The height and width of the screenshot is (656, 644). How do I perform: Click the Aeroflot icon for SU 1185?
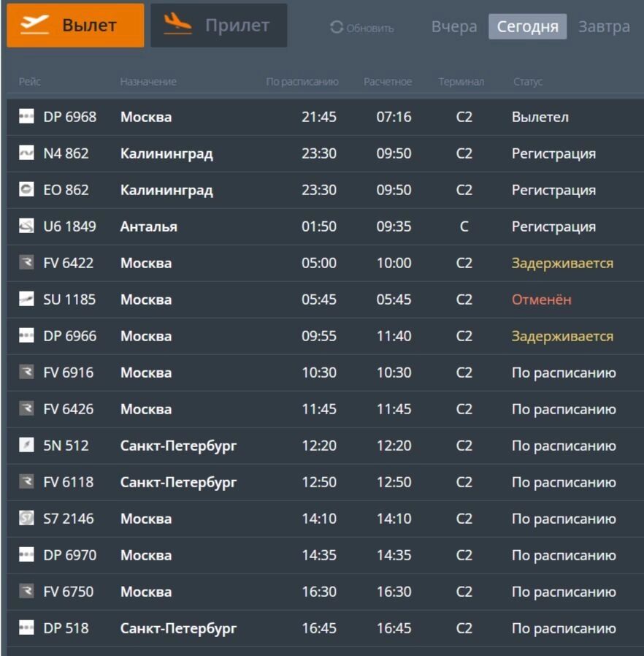[26, 300]
